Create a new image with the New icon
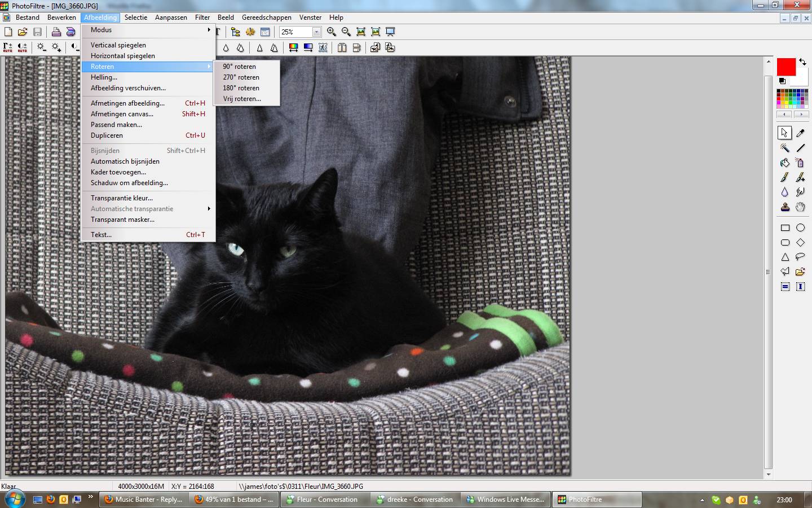812x508 pixels. 8,32
